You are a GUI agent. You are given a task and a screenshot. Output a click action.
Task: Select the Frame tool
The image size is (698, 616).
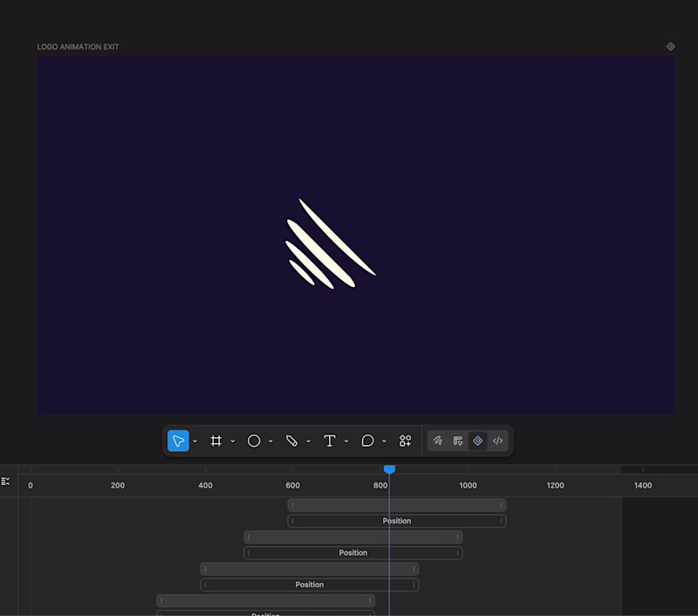(216, 441)
